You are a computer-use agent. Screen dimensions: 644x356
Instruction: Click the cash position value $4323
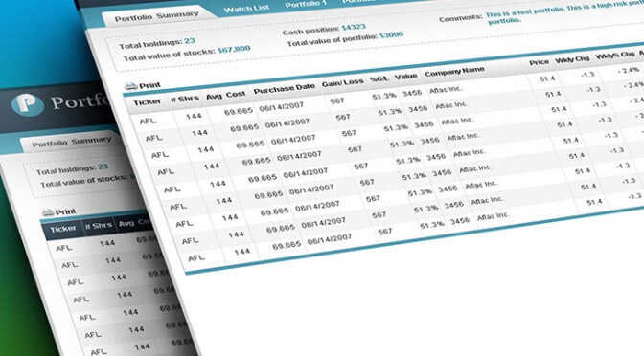point(354,27)
